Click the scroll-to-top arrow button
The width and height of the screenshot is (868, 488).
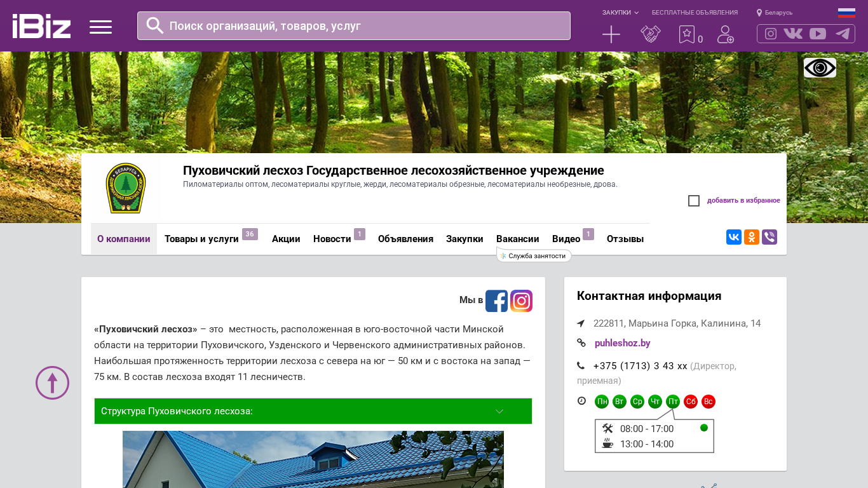point(52,383)
